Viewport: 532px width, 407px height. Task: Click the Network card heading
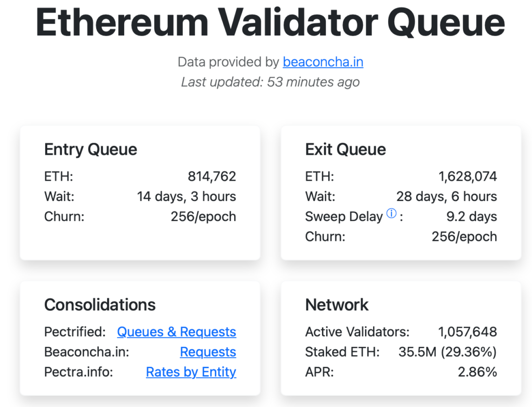(337, 305)
